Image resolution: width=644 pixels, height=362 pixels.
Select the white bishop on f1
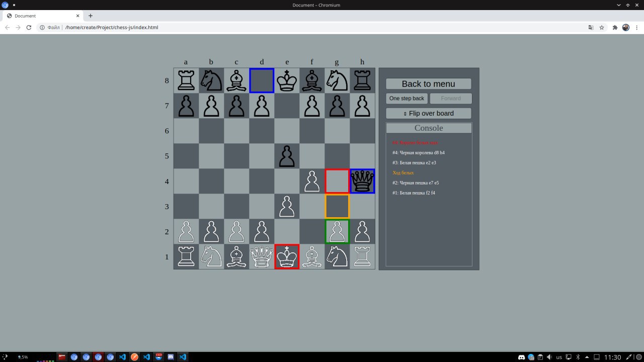tap(312, 256)
